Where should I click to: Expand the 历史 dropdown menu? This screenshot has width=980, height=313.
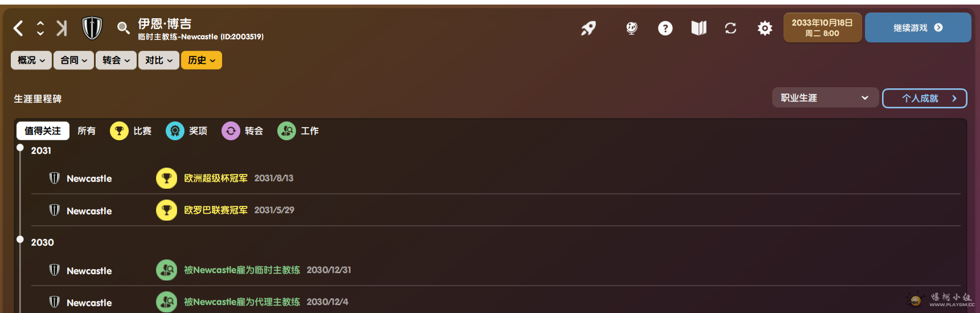(x=201, y=60)
